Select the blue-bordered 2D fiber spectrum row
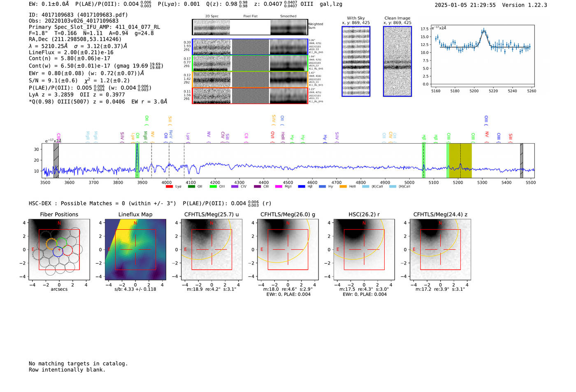Screen dimensions: 576x392 click(250, 47)
